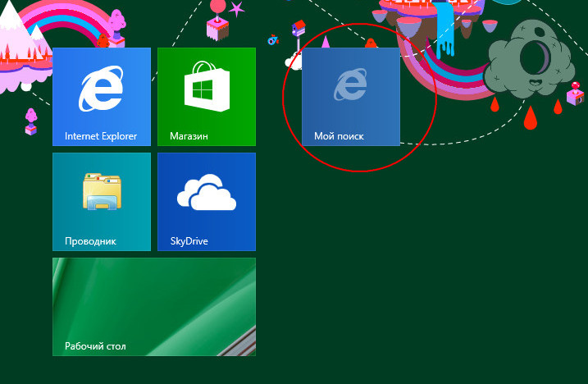Open the Проводник file explorer tile
Image resolution: width=588 pixels, height=384 pixels.
(102, 202)
